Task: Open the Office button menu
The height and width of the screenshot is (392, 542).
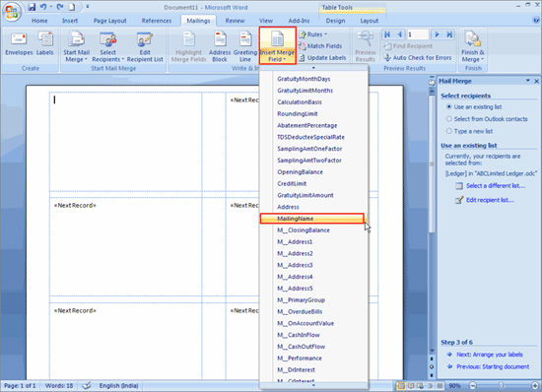Action: (x=12, y=12)
